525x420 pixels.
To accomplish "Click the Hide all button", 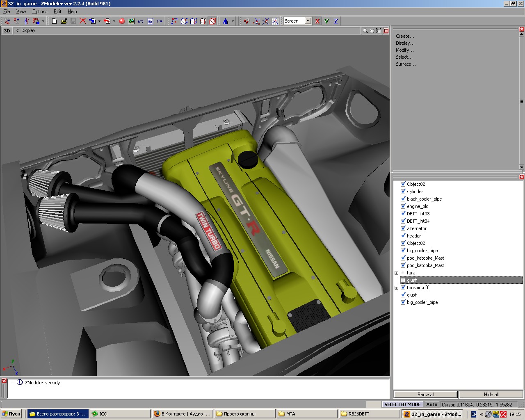I will (x=491, y=395).
